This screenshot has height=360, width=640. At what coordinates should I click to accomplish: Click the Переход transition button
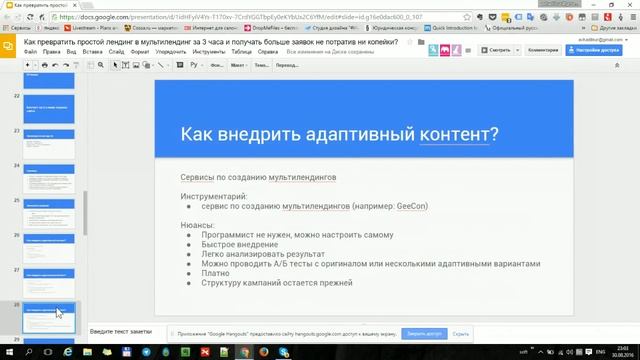click(x=287, y=65)
